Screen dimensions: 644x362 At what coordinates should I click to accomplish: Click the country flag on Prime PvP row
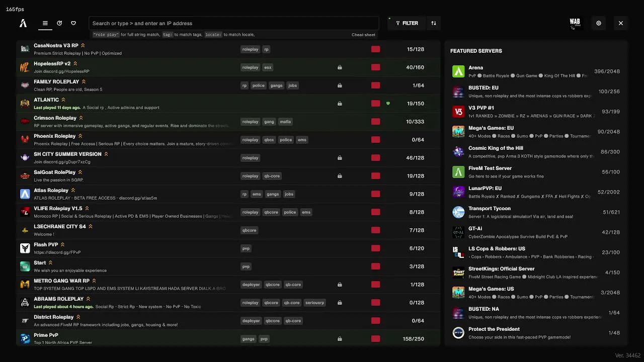pyautogui.click(x=376, y=339)
